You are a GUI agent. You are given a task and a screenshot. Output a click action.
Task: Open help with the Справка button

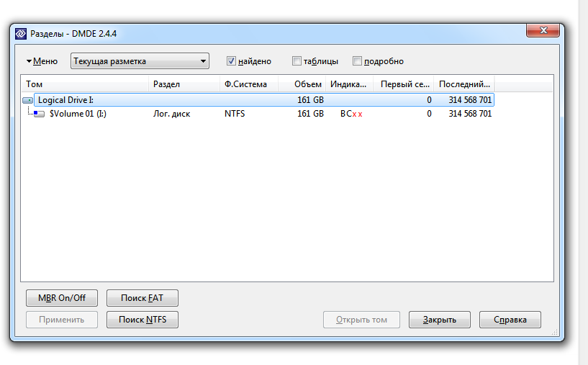pyautogui.click(x=510, y=320)
